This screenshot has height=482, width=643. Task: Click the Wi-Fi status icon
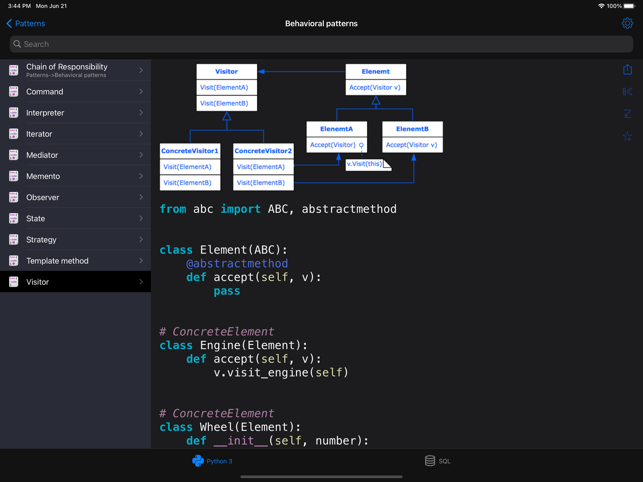(x=601, y=6)
